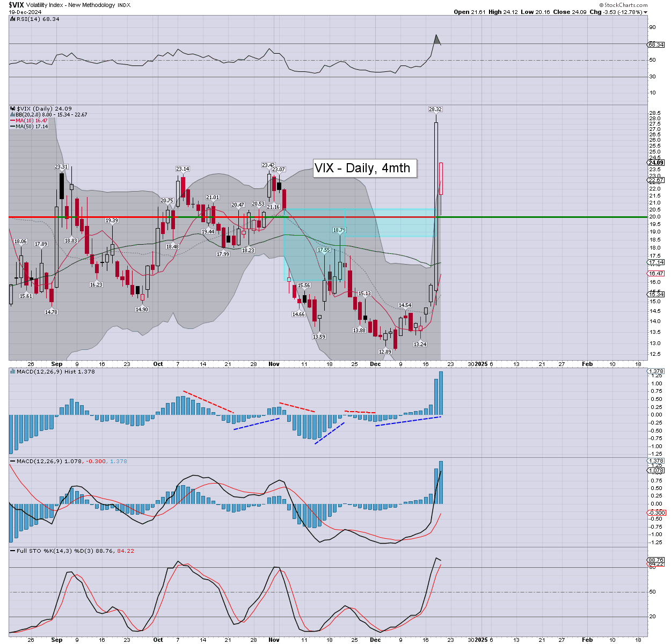Click the 28.32 high price label
The image size is (671, 644).
click(435, 109)
